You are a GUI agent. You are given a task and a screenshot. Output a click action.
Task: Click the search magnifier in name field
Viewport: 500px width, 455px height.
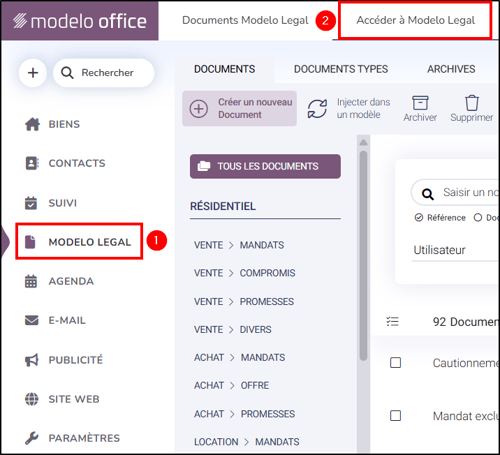point(428,194)
